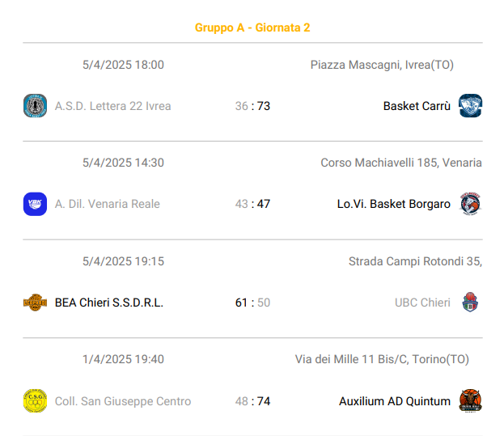Screen dimensions: 504x436
Task: Open the yellow C.S.G. team logo
Action: tap(35, 401)
